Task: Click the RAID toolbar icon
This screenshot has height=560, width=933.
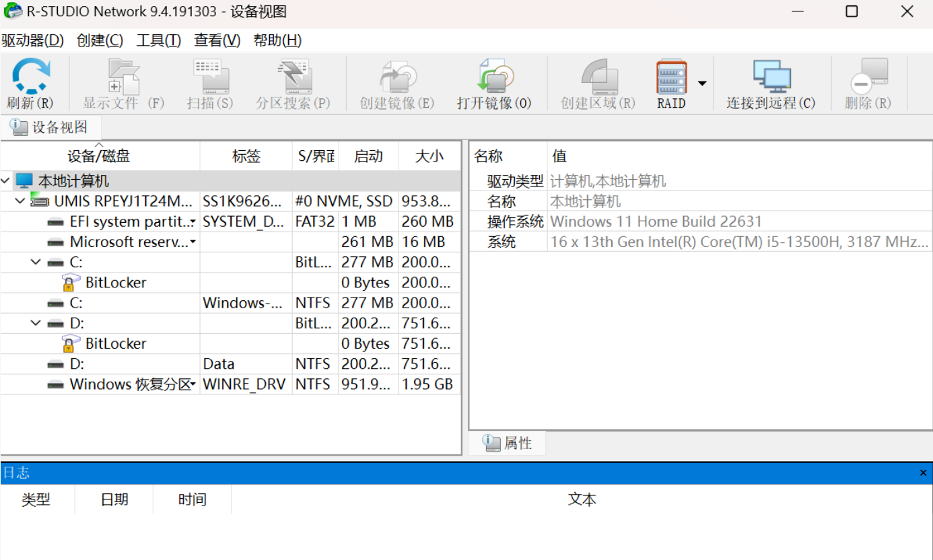Action: (671, 77)
